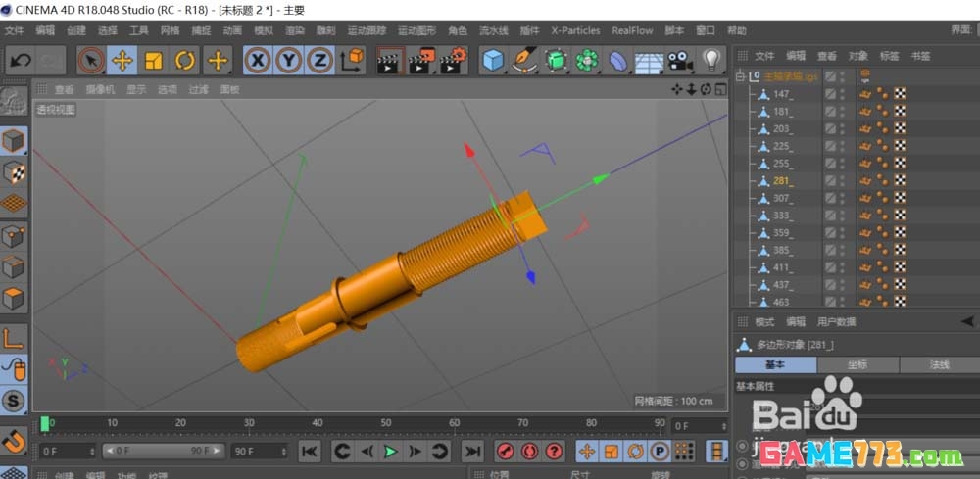Click texture tag of 411_ object
Viewport: 980px width, 479px height.
pyautogui.click(x=900, y=268)
